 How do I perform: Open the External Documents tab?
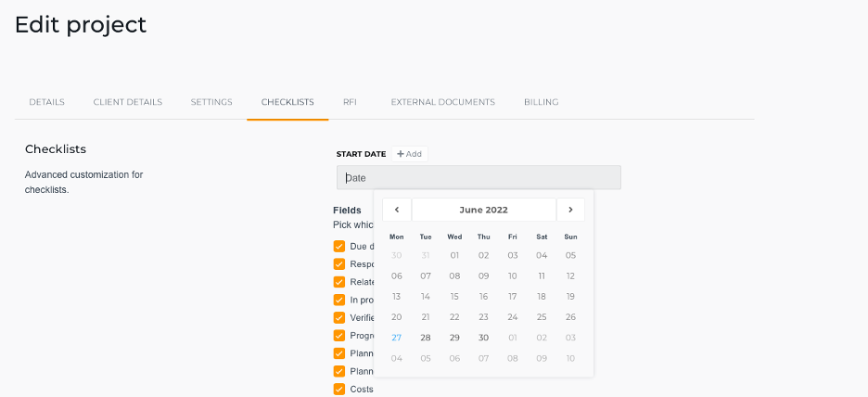click(443, 102)
